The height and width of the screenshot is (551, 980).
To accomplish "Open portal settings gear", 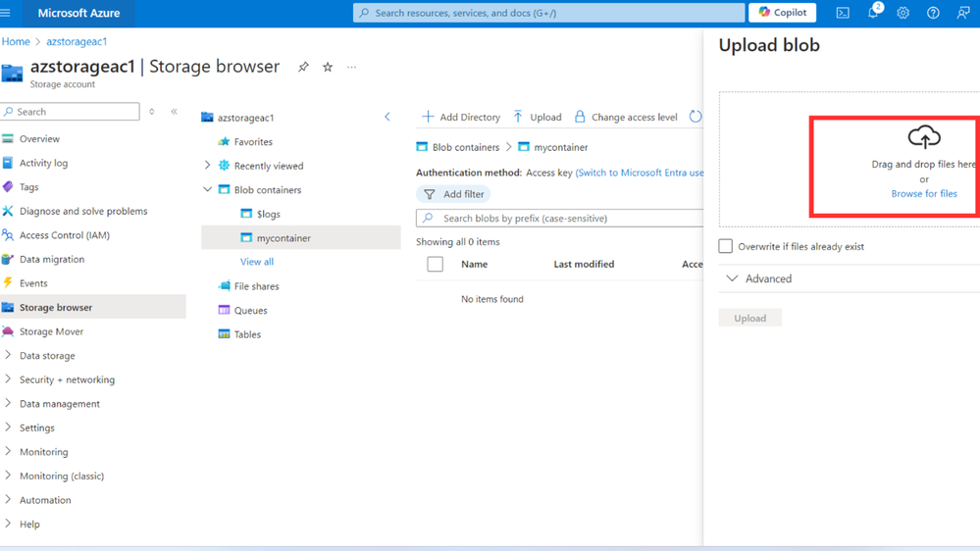I will tap(903, 13).
